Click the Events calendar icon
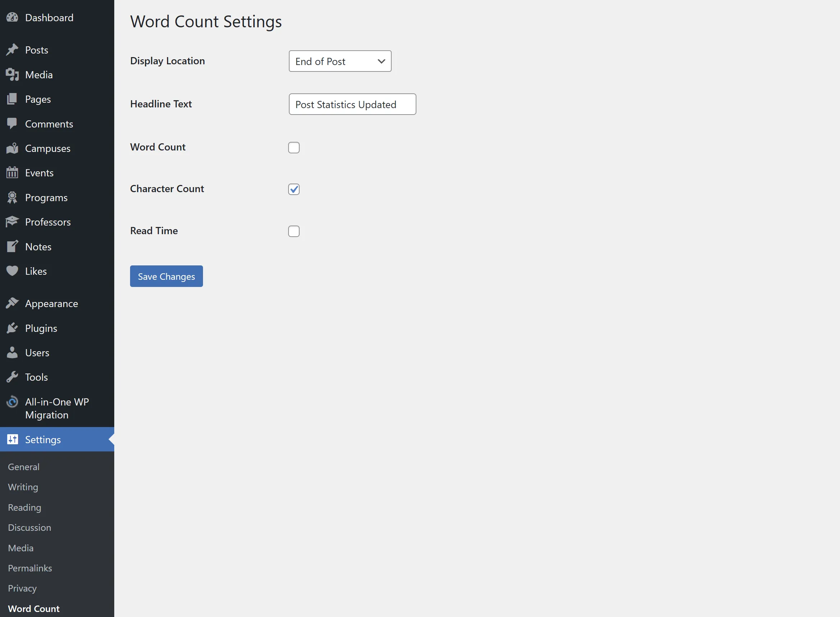Viewport: 840px width, 617px height. click(x=12, y=172)
